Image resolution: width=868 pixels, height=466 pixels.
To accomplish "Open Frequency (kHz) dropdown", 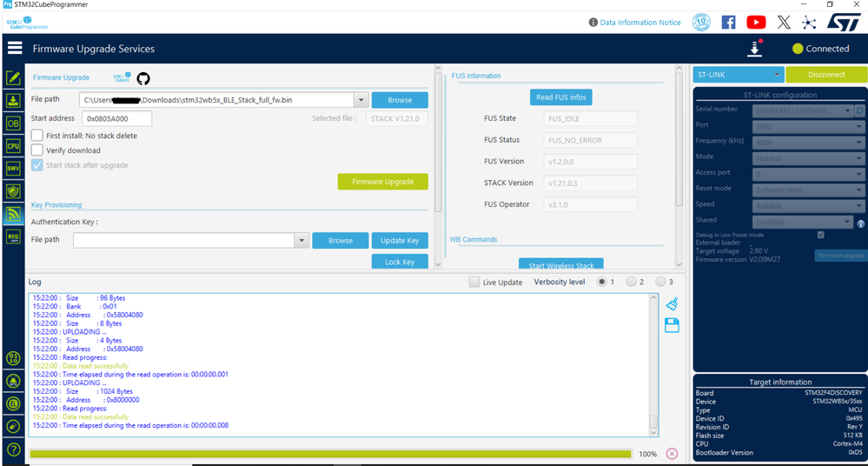I will 808,143.
